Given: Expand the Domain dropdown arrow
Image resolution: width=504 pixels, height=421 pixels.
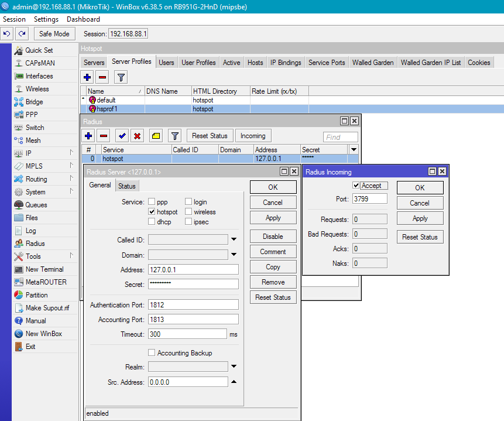Looking at the screenshot, I should point(234,255).
